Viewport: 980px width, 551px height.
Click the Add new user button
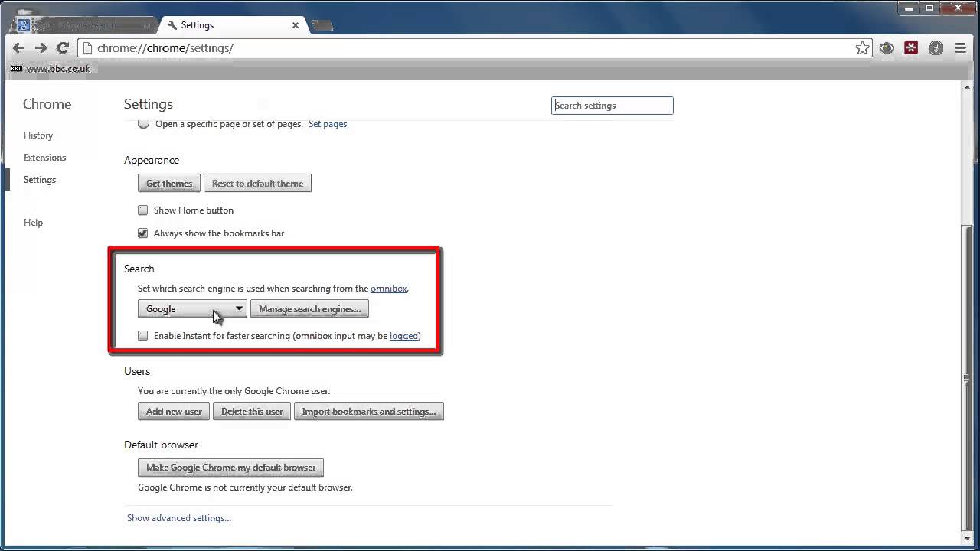click(x=174, y=412)
